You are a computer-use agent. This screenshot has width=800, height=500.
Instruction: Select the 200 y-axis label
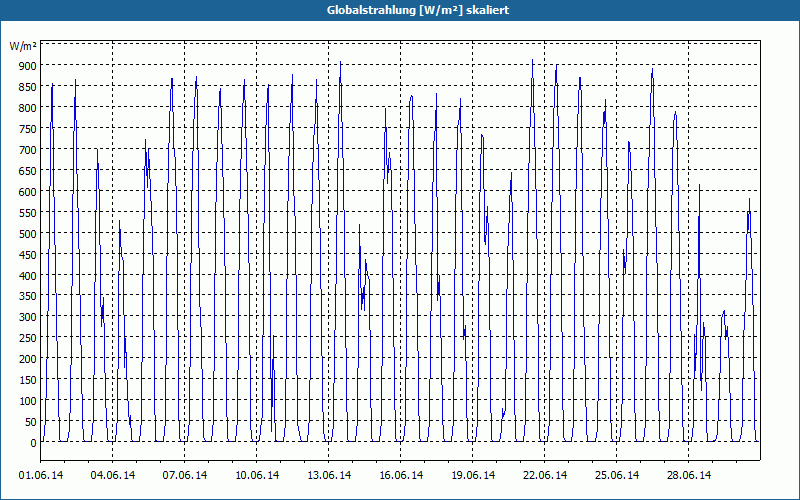point(28,359)
